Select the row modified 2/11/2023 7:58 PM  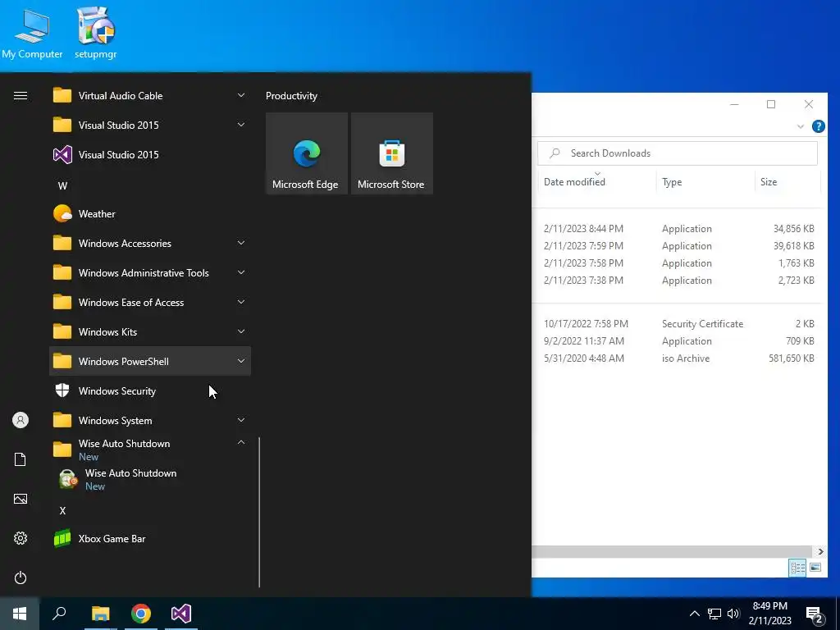click(x=678, y=263)
